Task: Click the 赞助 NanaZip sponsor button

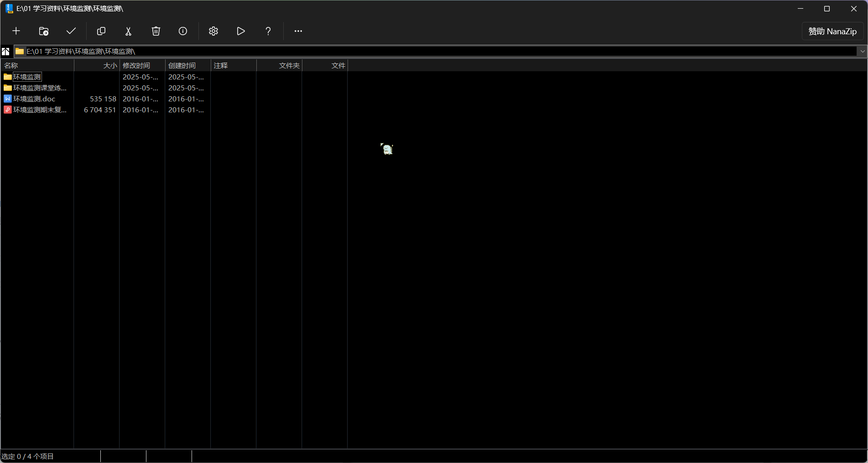Action: tap(832, 32)
